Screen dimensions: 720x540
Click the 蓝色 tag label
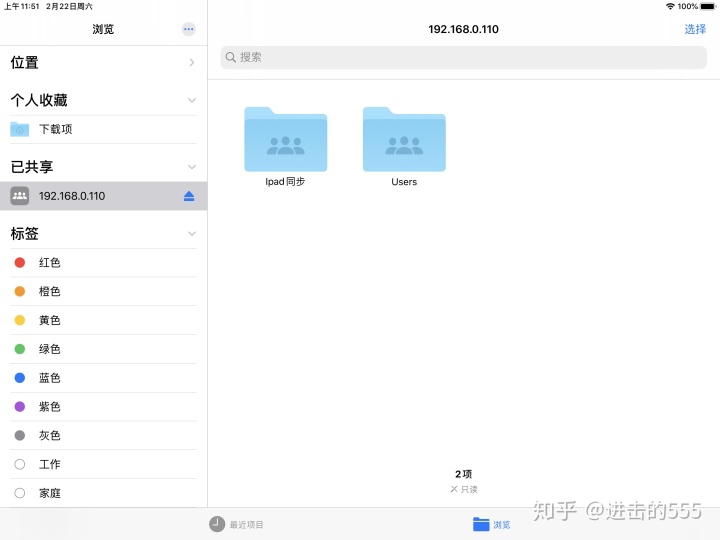point(50,378)
